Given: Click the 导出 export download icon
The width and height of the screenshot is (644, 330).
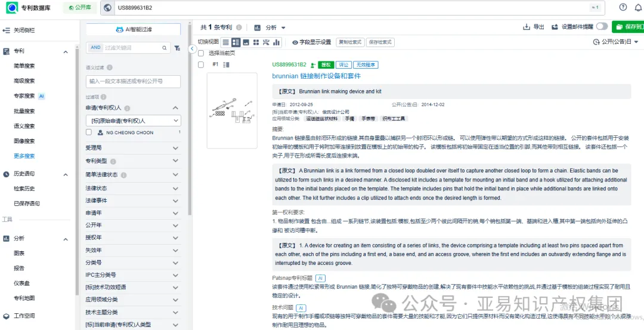Looking at the screenshot, I should coord(527,27).
